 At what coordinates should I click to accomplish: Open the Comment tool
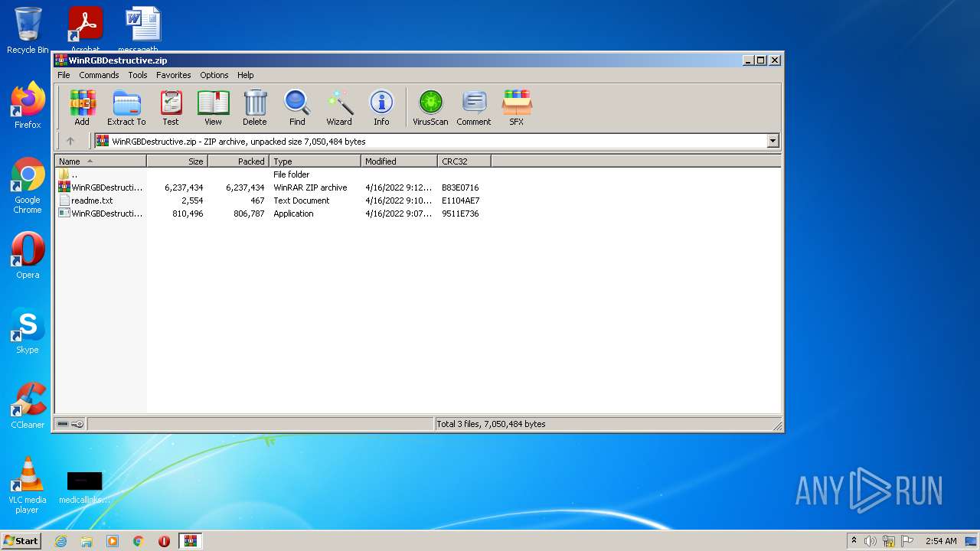point(474,108)
